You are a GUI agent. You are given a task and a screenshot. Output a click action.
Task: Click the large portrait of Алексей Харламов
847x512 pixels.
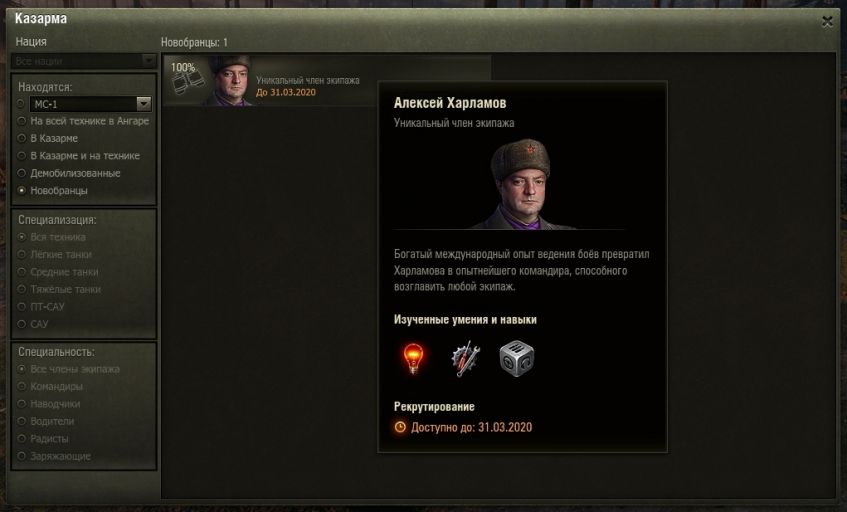[521, 184]
